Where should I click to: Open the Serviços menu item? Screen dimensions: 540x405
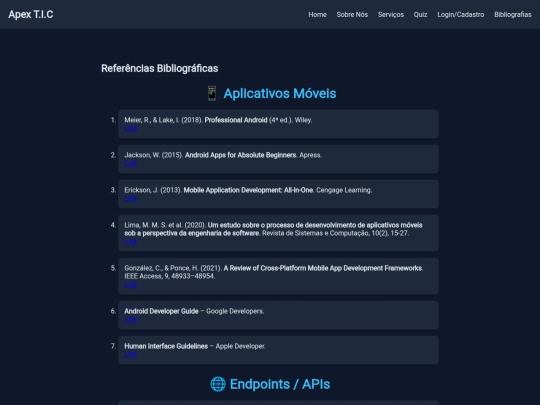391,14
